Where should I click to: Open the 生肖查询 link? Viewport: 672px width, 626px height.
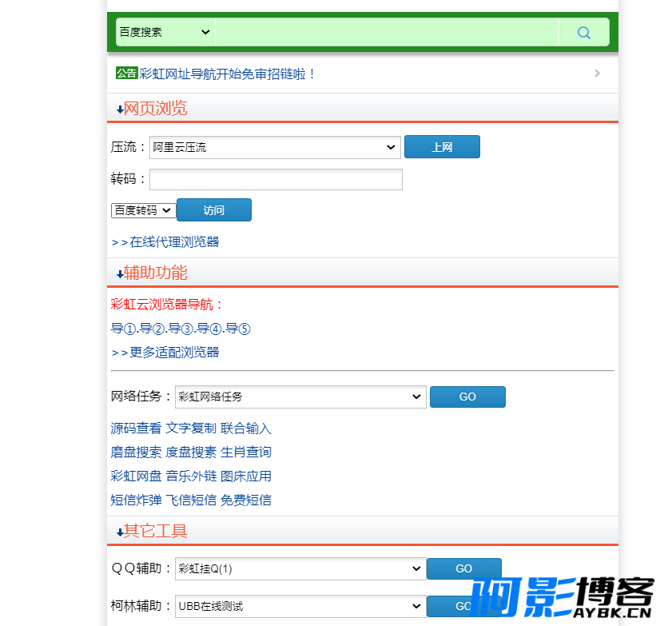pyautogui.click(x=246, y=453)
